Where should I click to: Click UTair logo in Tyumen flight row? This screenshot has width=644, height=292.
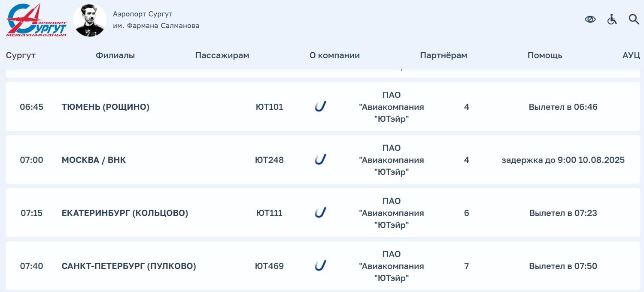click(x=320, y=106)
